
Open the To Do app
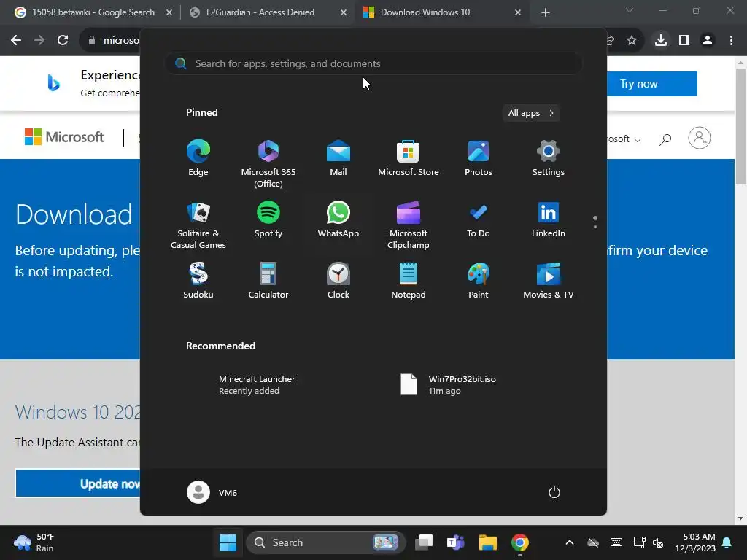pyautogui.click(x=479, y=219)
